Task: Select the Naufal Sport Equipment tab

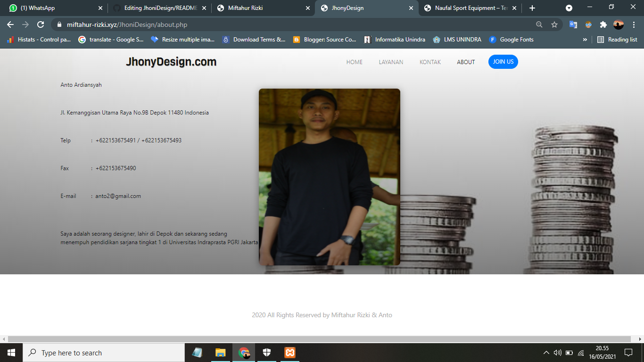Action: click(467, 8)
